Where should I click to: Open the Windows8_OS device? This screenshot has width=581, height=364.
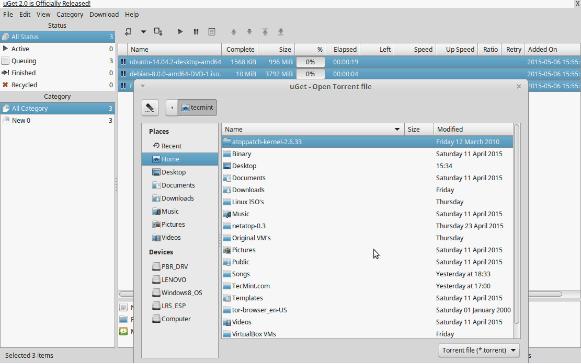pos(180,292)
